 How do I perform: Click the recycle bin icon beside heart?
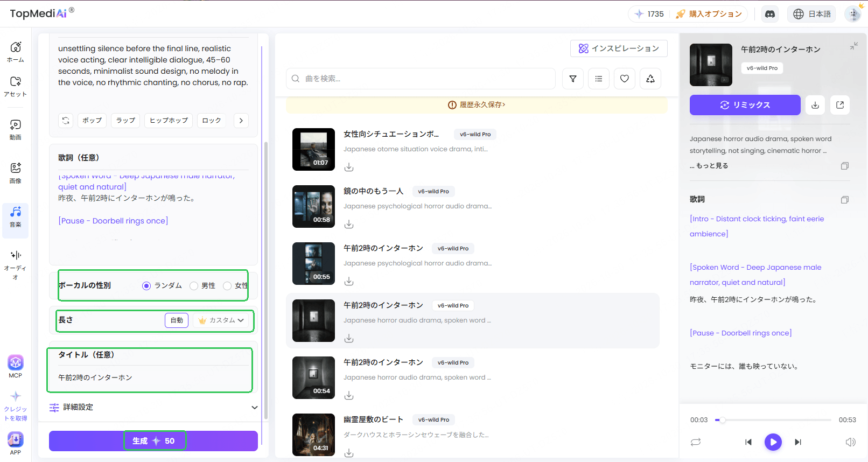pyautogui.click(x=650, y=79)
